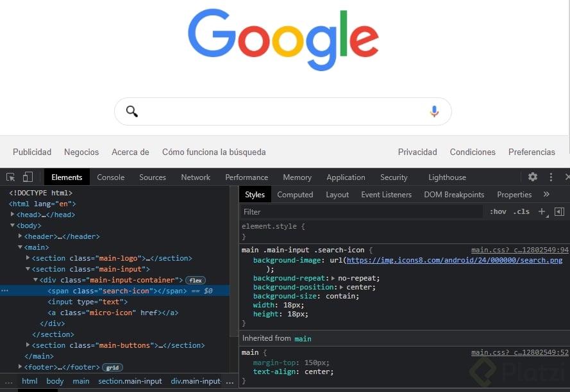
Task: Open main.css line 94 source link
Action: [x=520, y=250]
